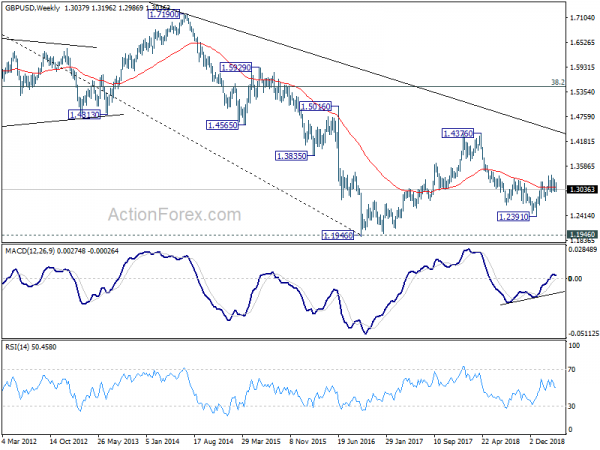Click MACD scale value -0.051125
The height and width of the screenshot is (450, 600).
pos(582,333)
